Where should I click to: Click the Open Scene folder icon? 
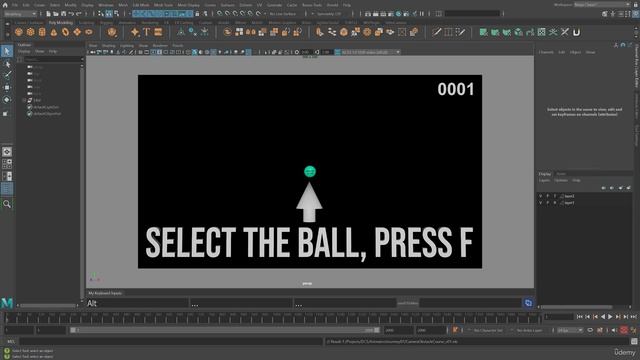coord(56,14)
